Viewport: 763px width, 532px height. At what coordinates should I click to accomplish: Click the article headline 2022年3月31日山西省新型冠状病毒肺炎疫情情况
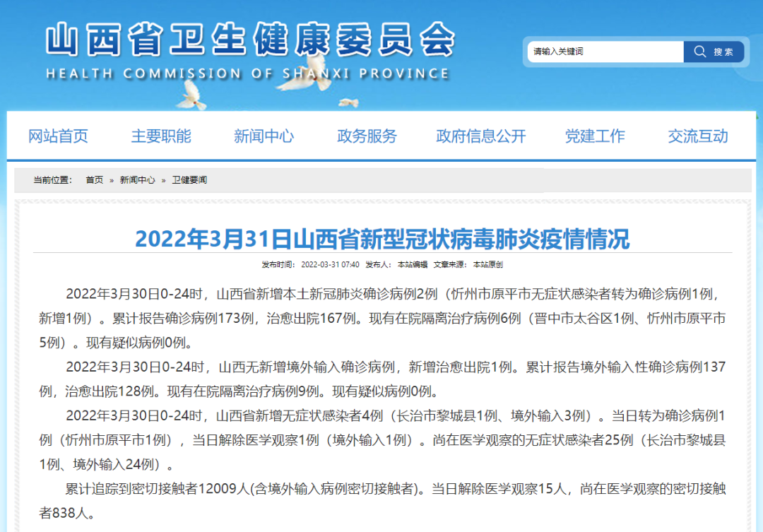(382, 239)
